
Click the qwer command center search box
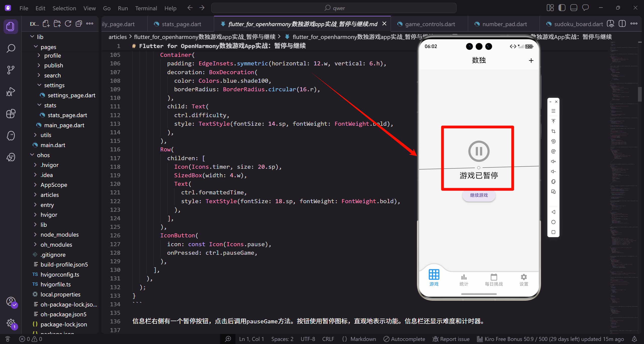(x=334, y=8)
